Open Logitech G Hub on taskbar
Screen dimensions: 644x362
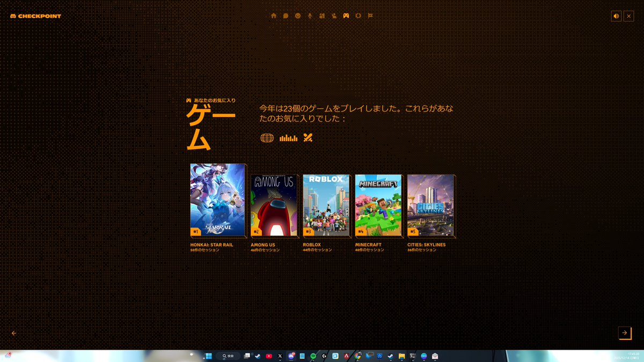click(324, 356)
